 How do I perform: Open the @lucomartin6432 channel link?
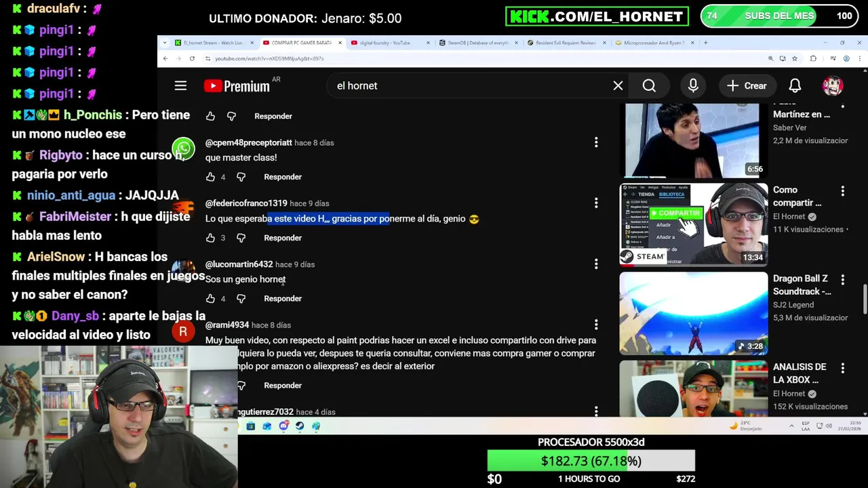tap(239, 264)
